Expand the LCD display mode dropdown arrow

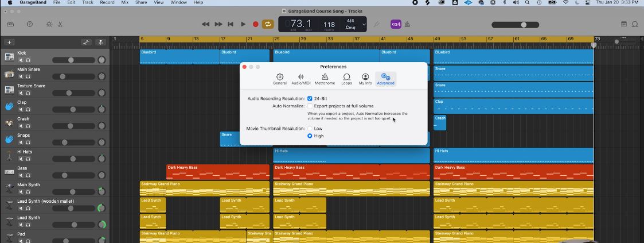(364, 24)
